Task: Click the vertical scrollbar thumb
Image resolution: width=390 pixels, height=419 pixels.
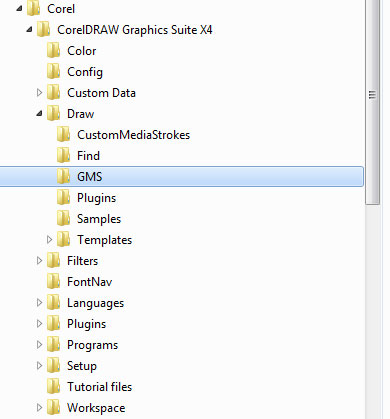Action: (373, 102)
